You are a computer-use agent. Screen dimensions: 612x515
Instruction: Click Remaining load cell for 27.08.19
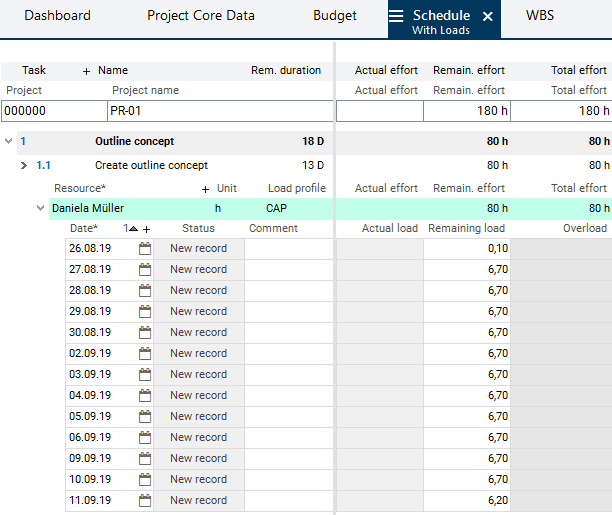(x=468, y=269)
